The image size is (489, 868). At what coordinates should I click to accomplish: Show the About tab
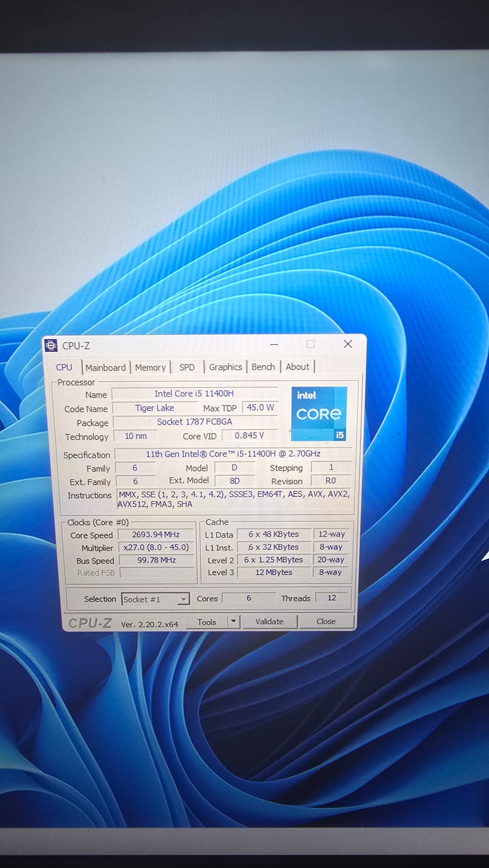[297, 367]
